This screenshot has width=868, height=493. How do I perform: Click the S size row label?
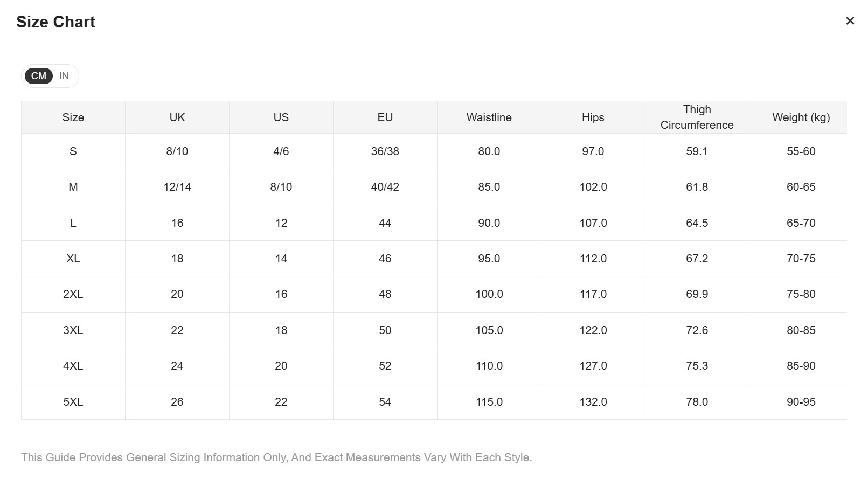pos(73,151)
